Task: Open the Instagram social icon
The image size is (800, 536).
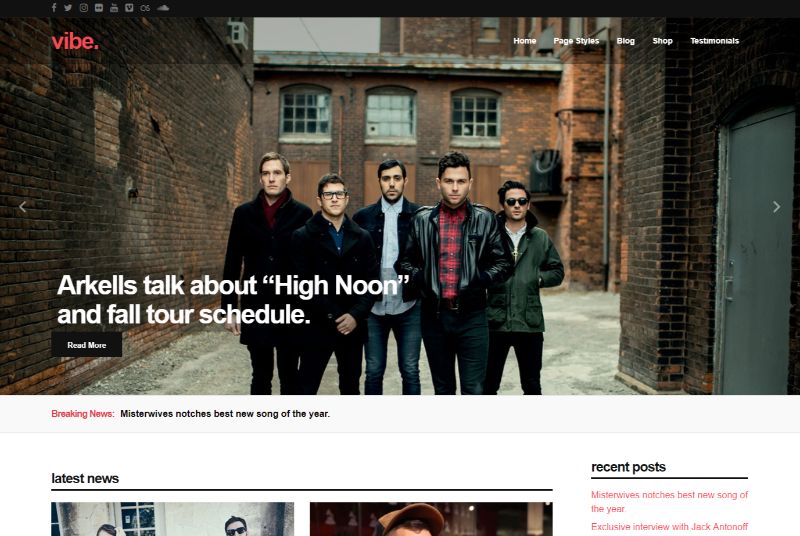Action: coord(84,8)
